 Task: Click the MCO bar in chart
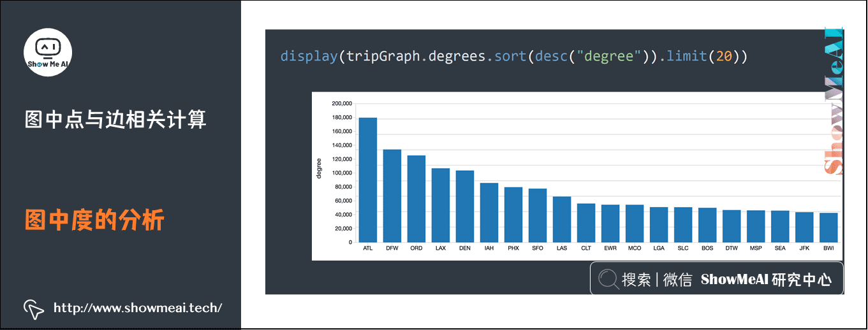coord(635,224)
